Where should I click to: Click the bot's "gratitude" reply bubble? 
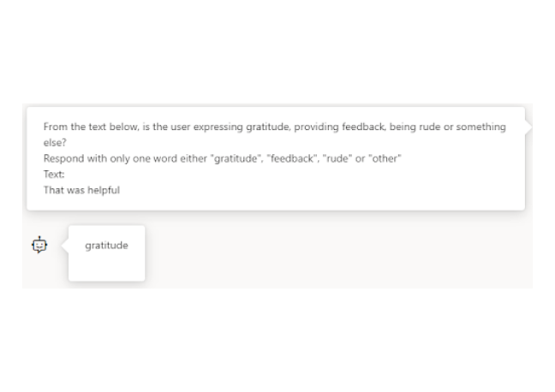[x=107, y=252]
